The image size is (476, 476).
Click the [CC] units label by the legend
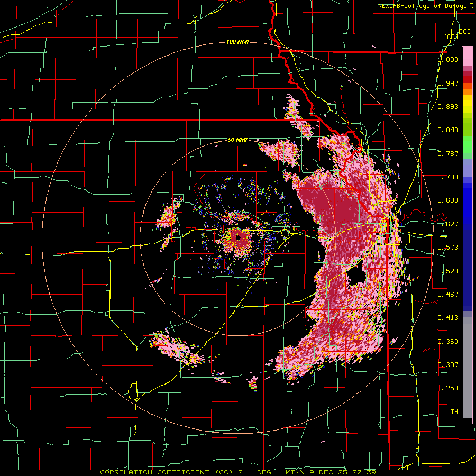pyautogui.click(x=451, y=36)
